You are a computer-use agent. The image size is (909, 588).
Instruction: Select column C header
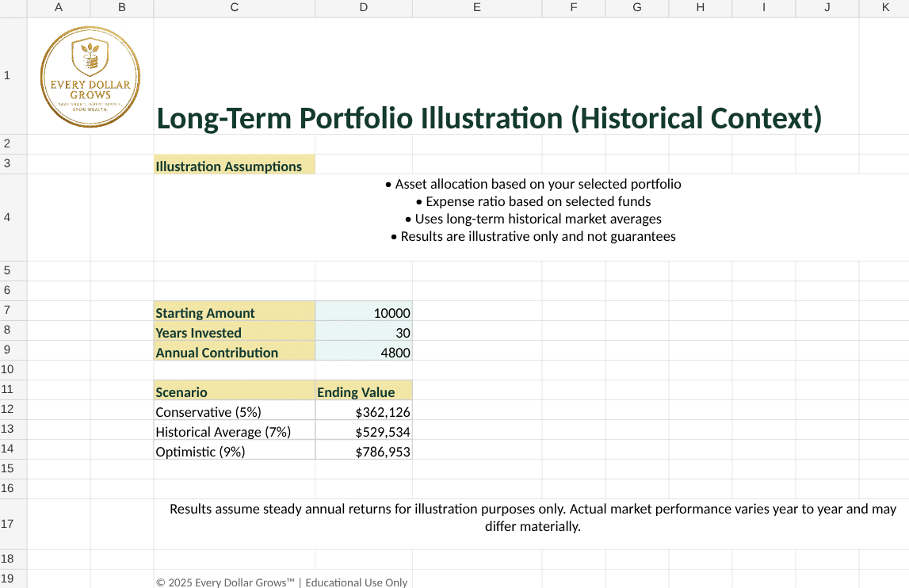(235, 8)
